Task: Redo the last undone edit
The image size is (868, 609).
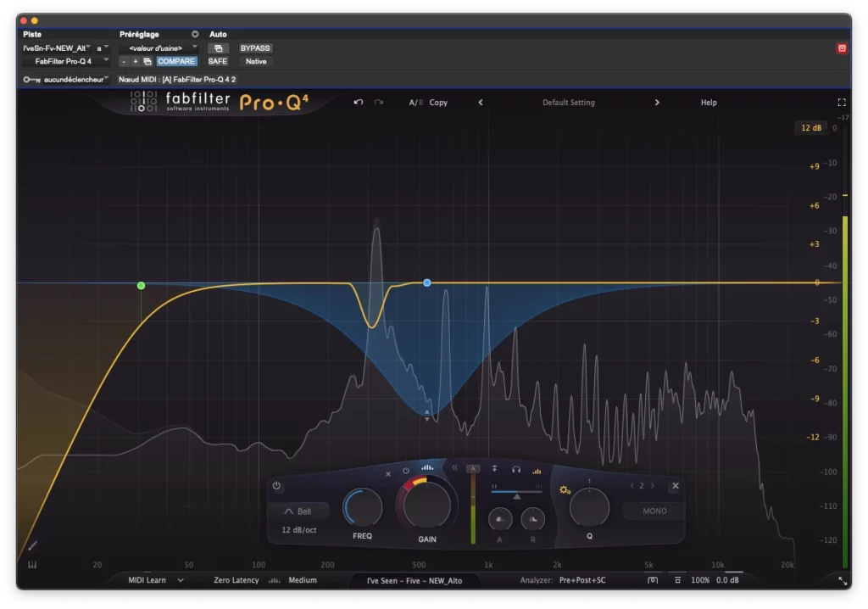Action: pyautogui.click(x=379, y=103)
